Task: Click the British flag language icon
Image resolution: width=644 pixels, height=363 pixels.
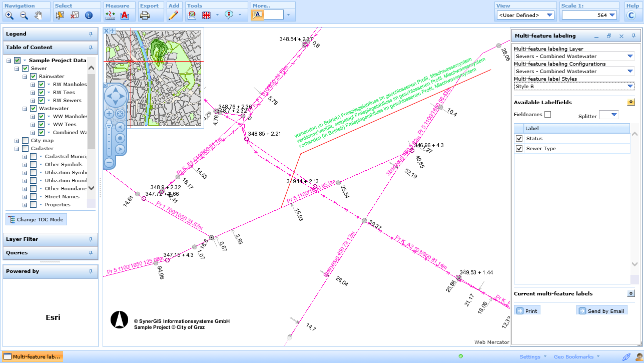Action: (x=206, y=16)
